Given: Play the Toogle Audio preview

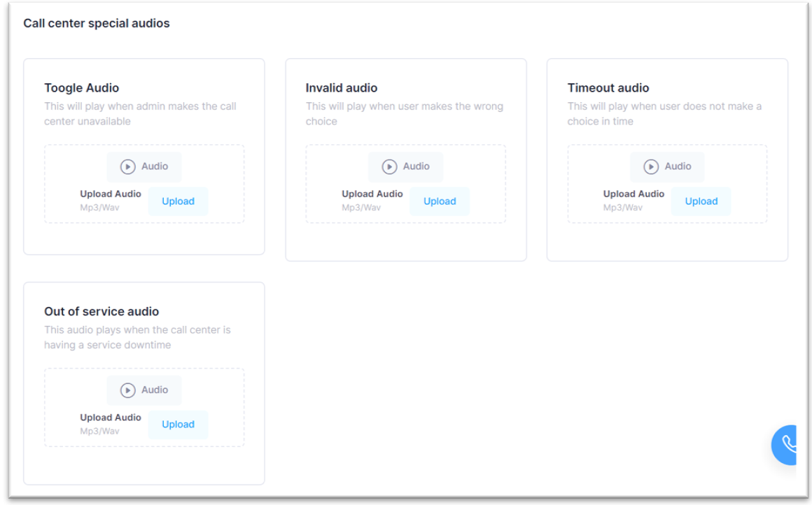Looking at the screenshot, I should 144,167.
